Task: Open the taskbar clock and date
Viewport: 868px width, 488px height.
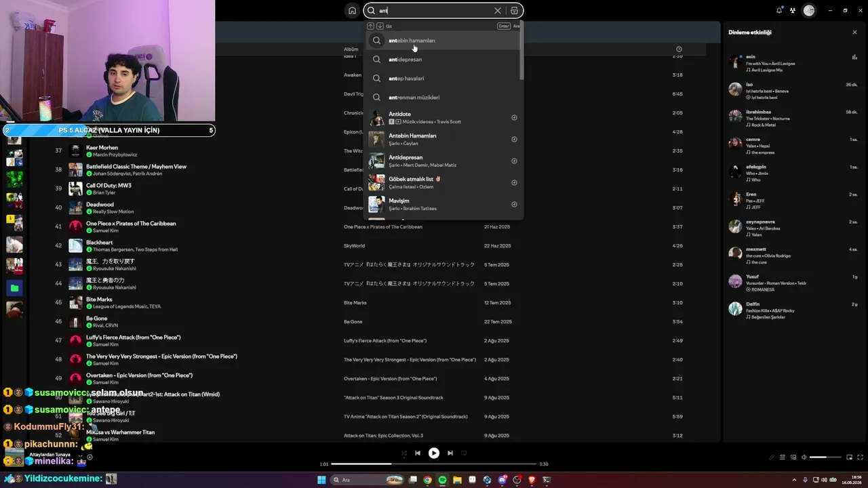Action: coord(852,480)
